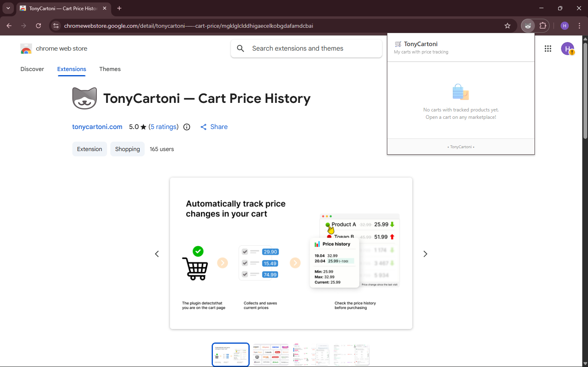Open the 5 ratings link

coord(163,127)
